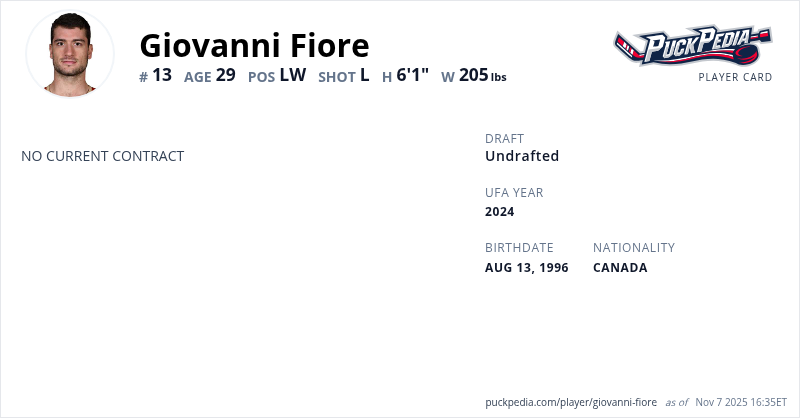Click the shot handedness L value
Viewport: 800px width, 418px height.
365,75
